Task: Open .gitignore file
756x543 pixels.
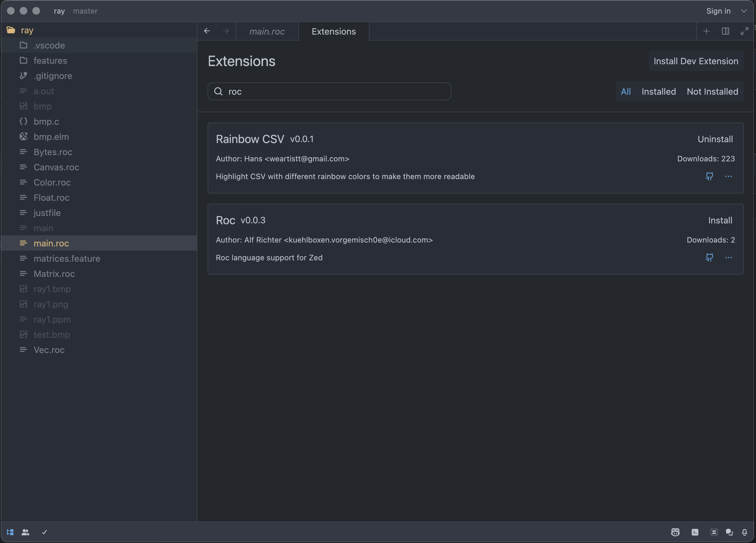Action: [x=99, y=76]
